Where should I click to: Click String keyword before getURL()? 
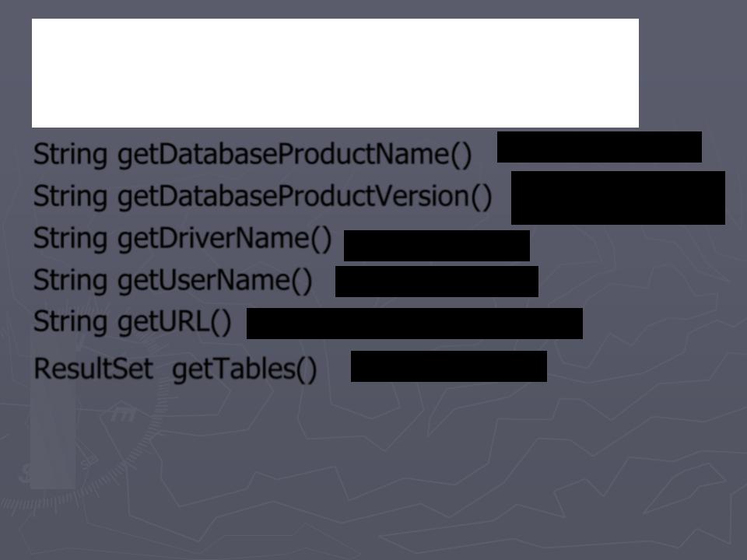point(71,322)
